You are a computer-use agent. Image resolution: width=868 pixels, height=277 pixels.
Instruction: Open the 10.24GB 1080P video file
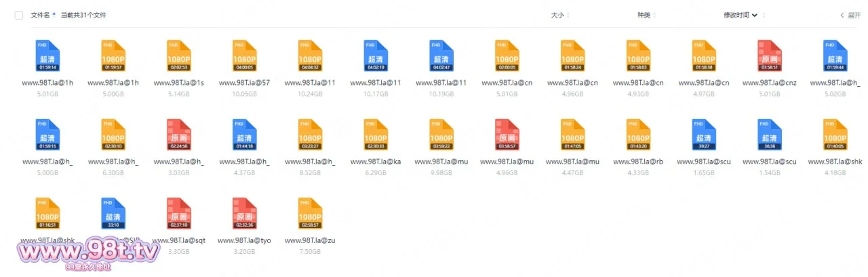[x=310, y=56]
